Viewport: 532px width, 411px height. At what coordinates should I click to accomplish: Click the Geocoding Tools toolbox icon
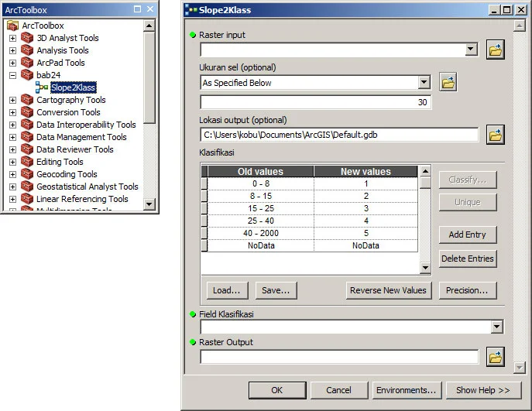click(27, 174)
